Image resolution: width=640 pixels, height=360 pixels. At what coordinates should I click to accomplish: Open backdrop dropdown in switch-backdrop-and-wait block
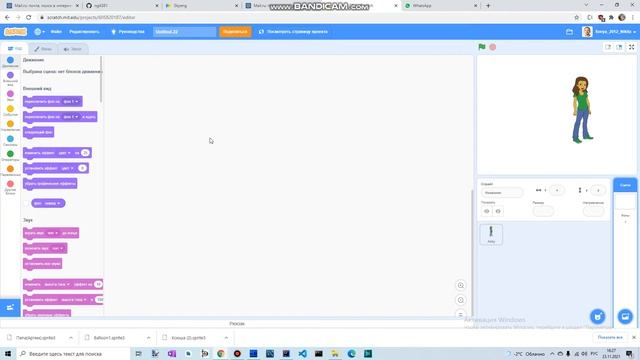pos(71,117)
